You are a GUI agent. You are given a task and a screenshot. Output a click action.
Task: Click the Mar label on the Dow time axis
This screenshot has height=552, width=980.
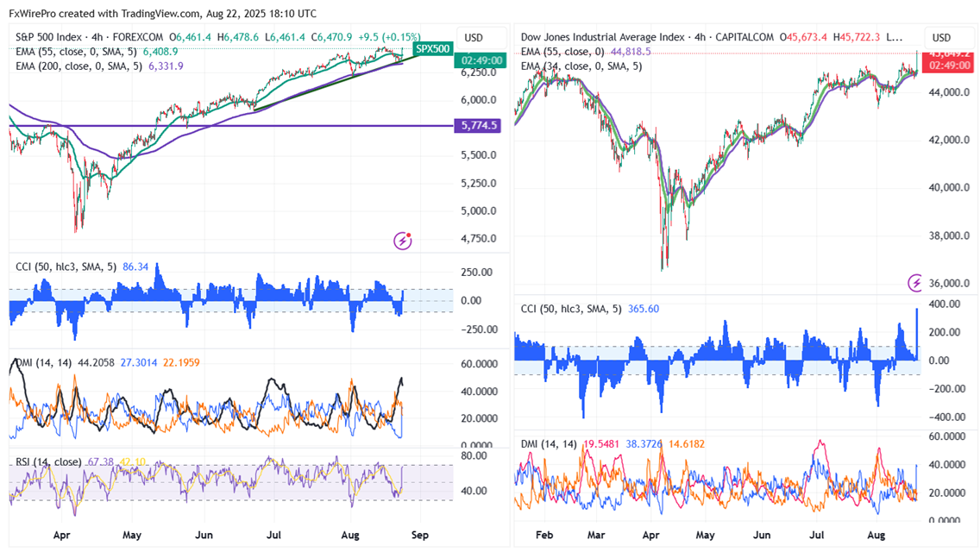(x=596, y=535)
